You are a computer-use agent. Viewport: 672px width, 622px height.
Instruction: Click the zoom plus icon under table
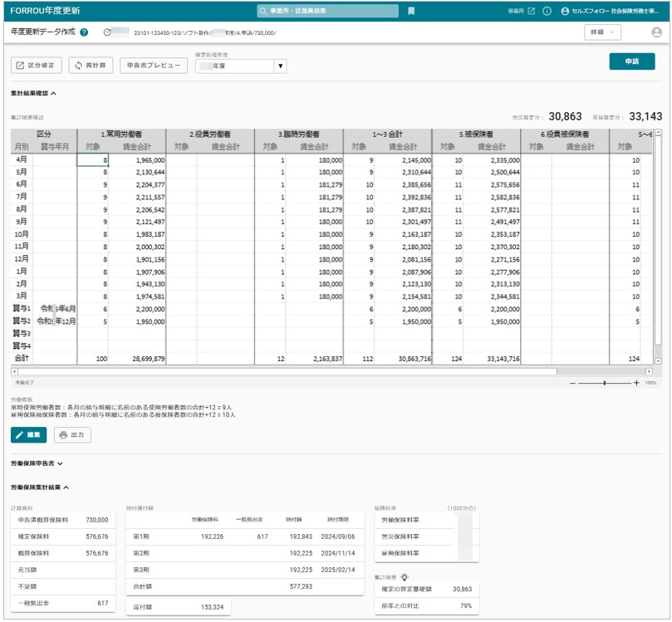point(636,383)
